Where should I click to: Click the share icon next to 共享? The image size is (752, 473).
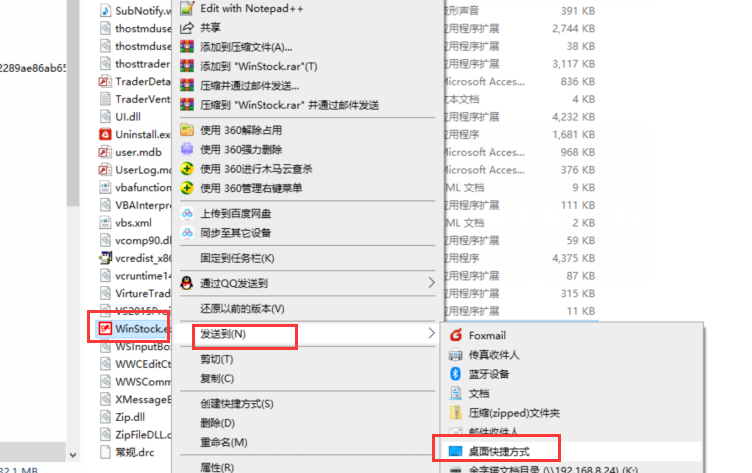click(187, 28)
